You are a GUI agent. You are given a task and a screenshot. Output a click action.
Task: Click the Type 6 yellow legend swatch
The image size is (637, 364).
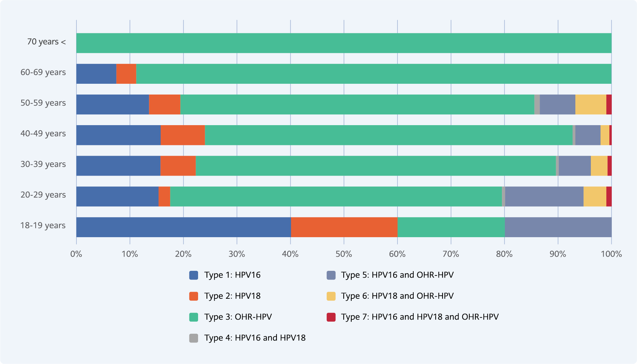pos(331,296)
